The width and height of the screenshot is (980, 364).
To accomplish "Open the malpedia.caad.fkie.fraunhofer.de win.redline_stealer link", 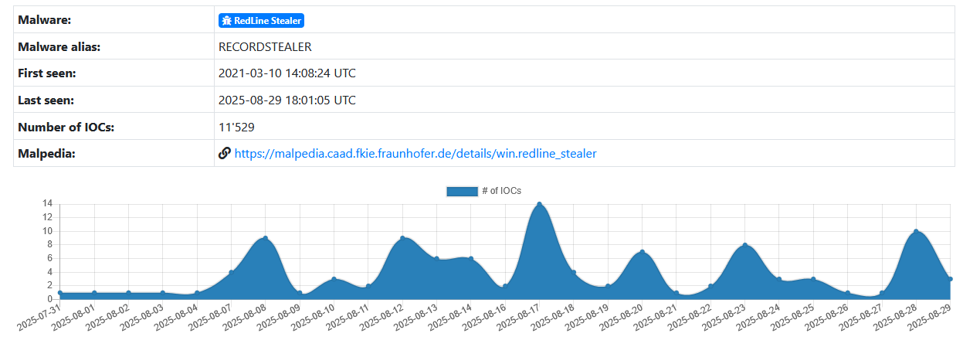I will [415, 154].
